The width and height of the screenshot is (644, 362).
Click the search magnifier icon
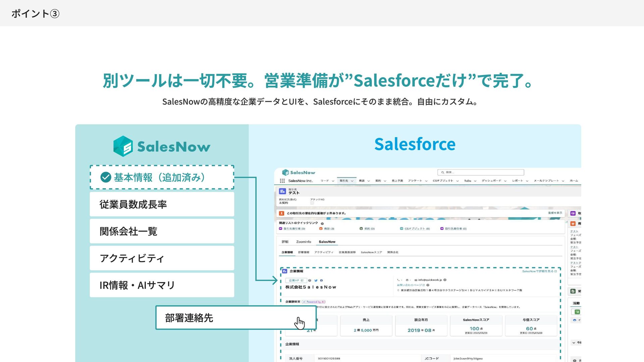tap(443, 172)
